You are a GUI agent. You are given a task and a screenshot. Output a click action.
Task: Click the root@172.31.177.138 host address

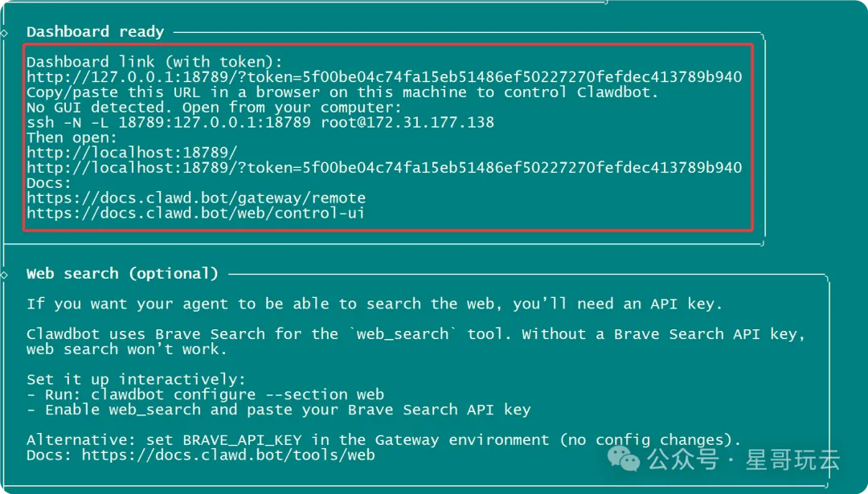pyautogui.click(x=407, y=123)
